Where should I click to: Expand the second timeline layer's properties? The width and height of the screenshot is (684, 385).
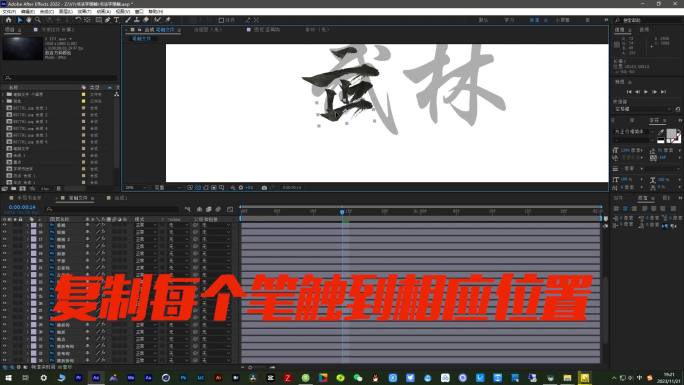27,232
